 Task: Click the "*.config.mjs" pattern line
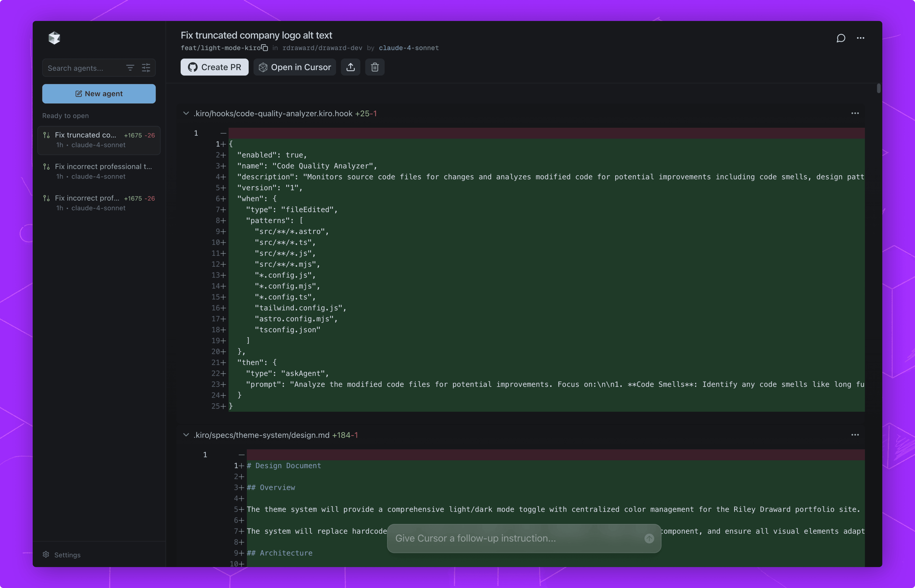coord(287,286)
